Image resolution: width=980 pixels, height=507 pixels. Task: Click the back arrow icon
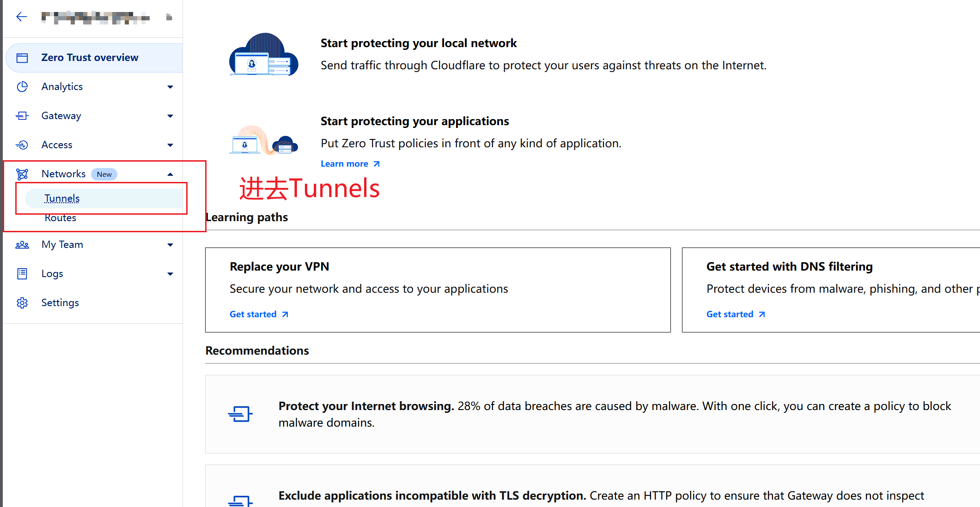[x=21, y=17]
